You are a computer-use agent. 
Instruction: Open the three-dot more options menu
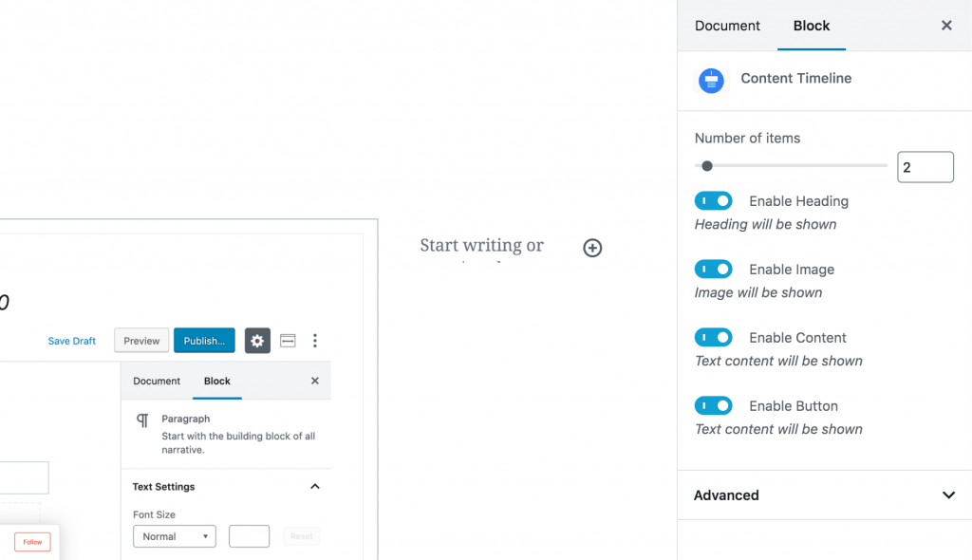coord(315,341)
